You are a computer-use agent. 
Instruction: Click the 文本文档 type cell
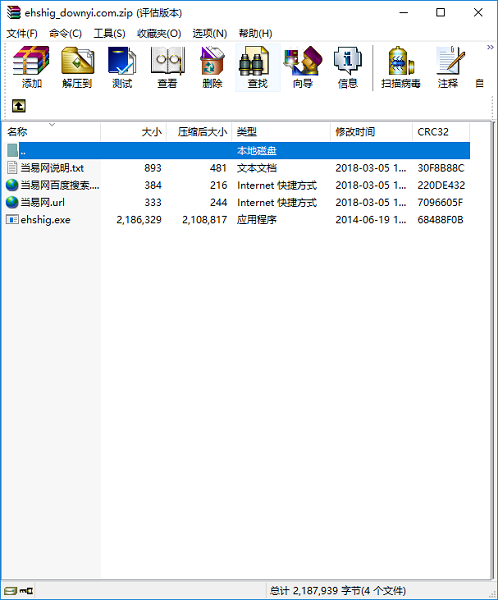[256, 168]
